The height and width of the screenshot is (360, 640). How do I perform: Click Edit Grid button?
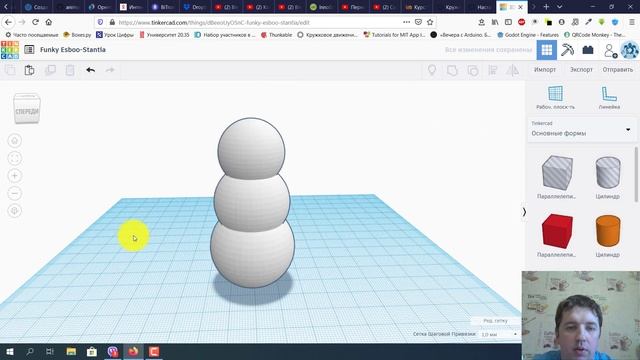point(495,321)
